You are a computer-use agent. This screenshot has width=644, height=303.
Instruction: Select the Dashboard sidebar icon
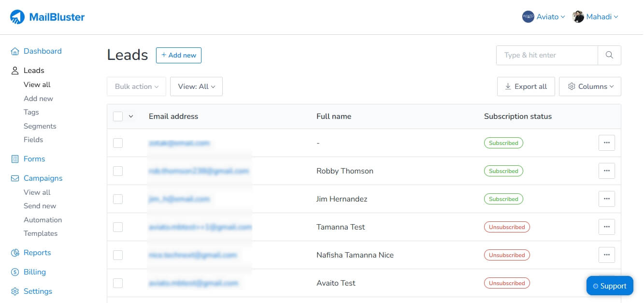click(x=14, y=51)
